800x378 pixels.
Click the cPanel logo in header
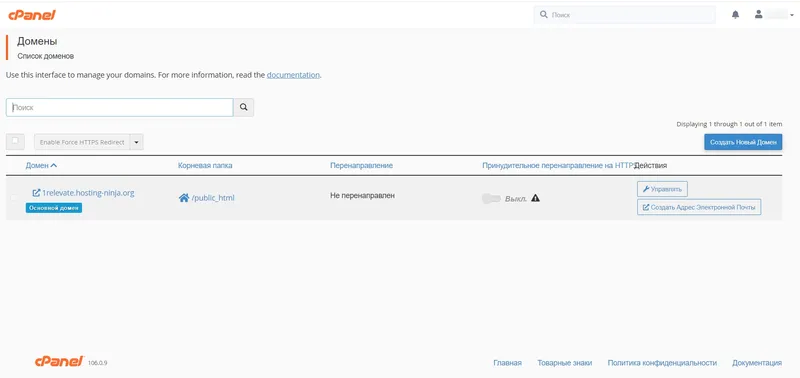(32, 15)
